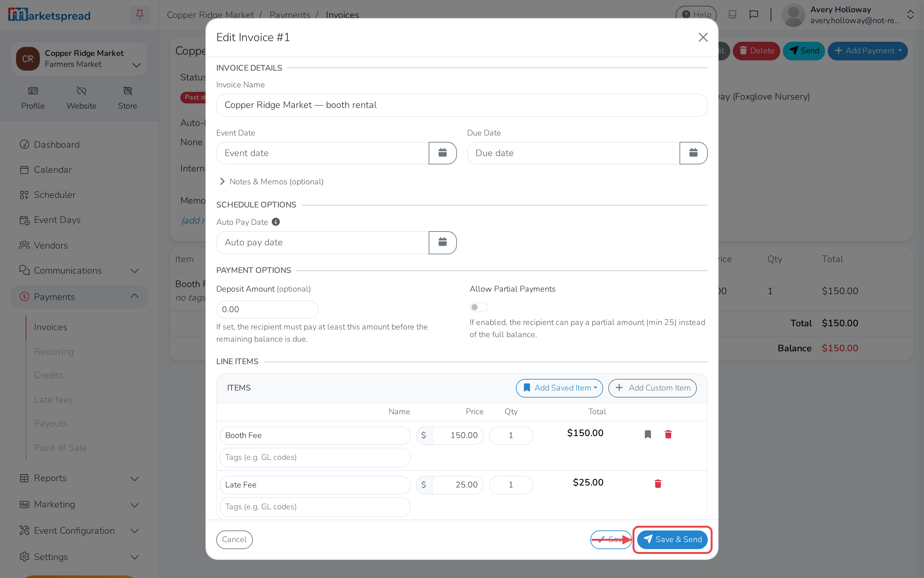This screenshot has width=924, height=578.
Task: Open the Auto Pay Date calendar picker
Action: coord(442,242)
